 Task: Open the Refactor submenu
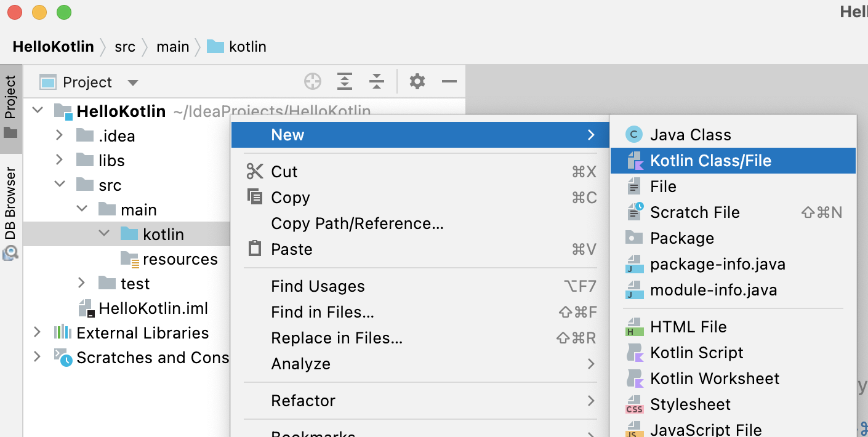420,401
